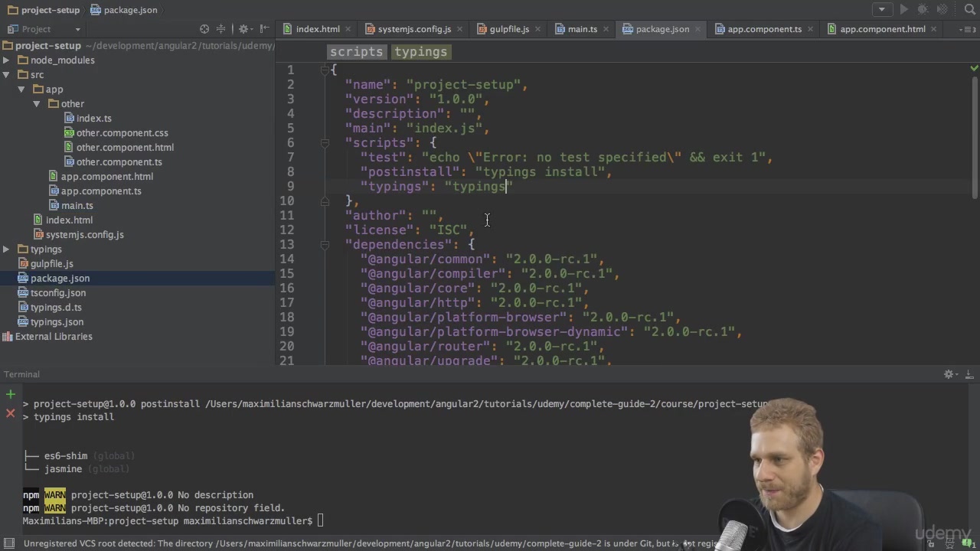Open a new terminal session with the plus icon
The width and height of the screenshot is (980, 551).
pos(11,395)
